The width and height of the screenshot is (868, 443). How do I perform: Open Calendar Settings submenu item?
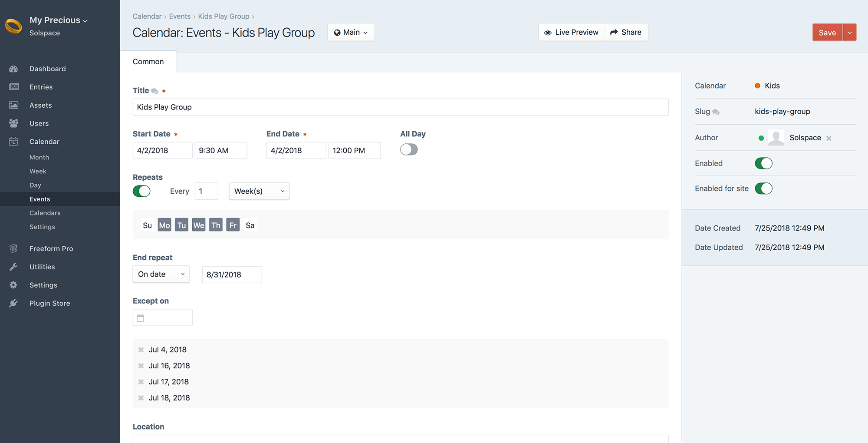(x=42, y=227)
